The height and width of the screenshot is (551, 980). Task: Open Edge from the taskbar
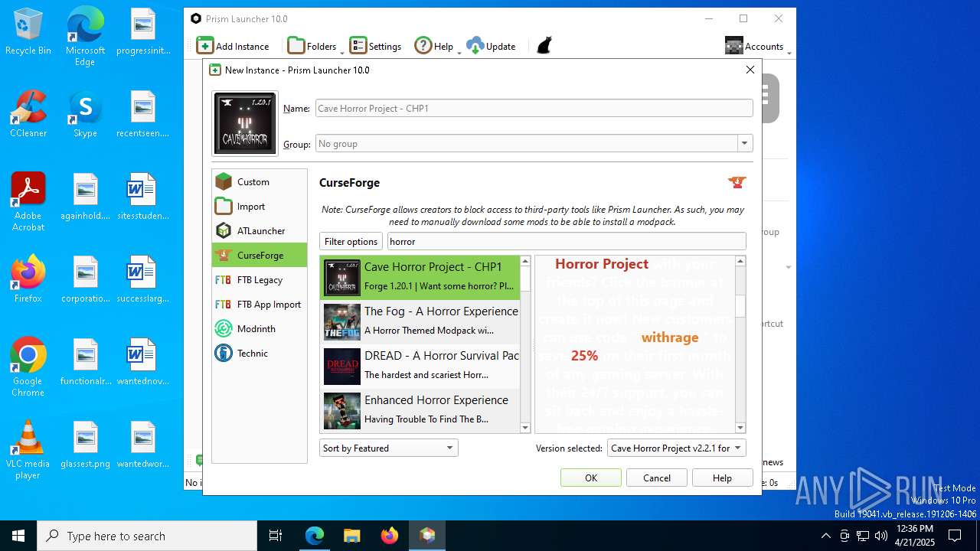315,536
